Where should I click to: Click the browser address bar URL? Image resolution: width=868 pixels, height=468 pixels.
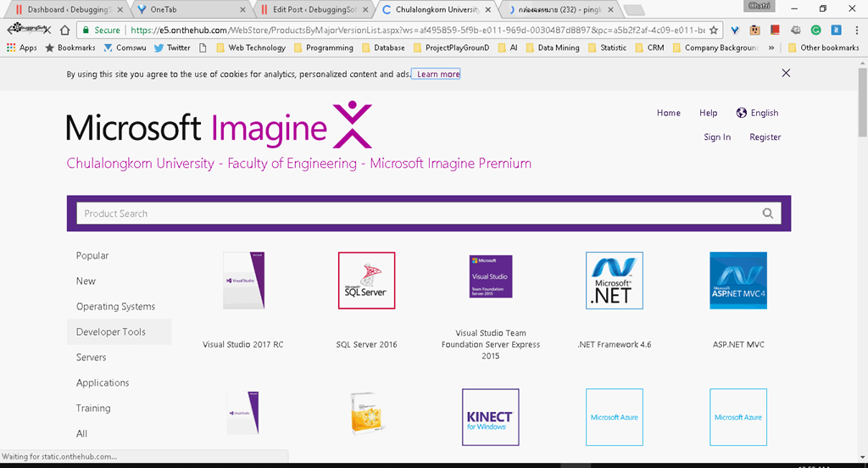coord(417,30)
